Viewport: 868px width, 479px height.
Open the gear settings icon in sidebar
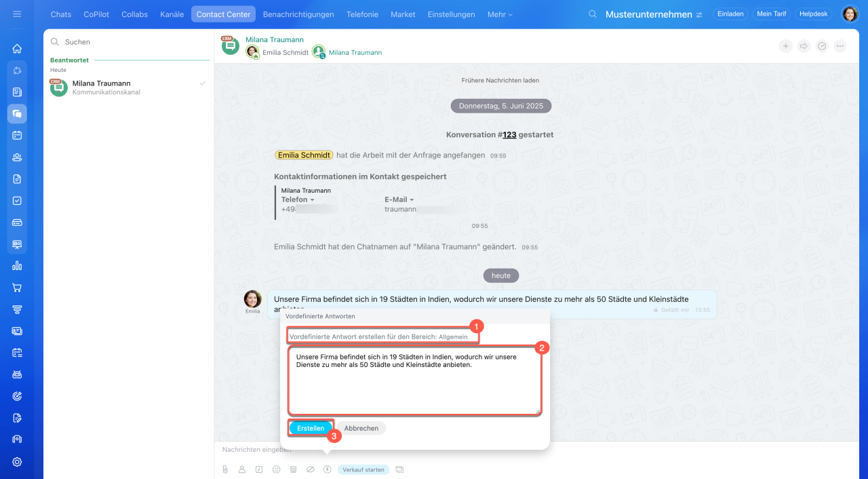17,461
